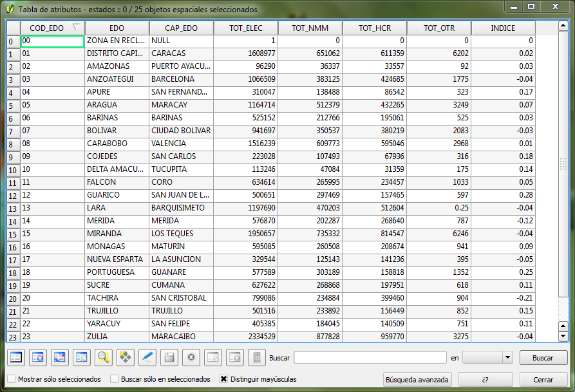Click the ¿? help button
The height and width of the screenshot is (392, 575).
(485, 380)
